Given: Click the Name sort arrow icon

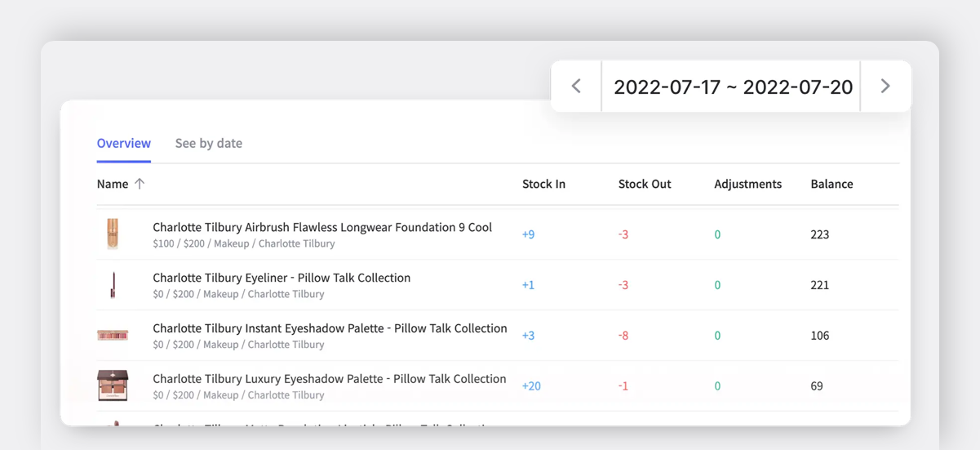Looking at the screenshot, I should tap(140, 184).
